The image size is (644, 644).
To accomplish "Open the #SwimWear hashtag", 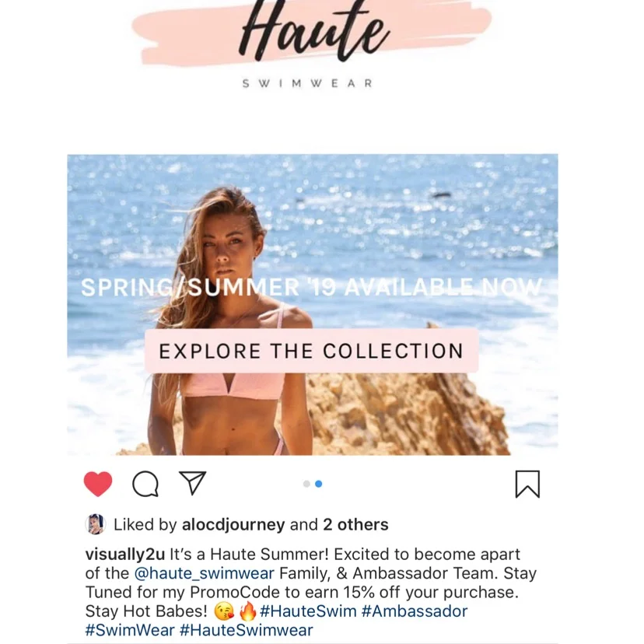I will coord(130,630).
